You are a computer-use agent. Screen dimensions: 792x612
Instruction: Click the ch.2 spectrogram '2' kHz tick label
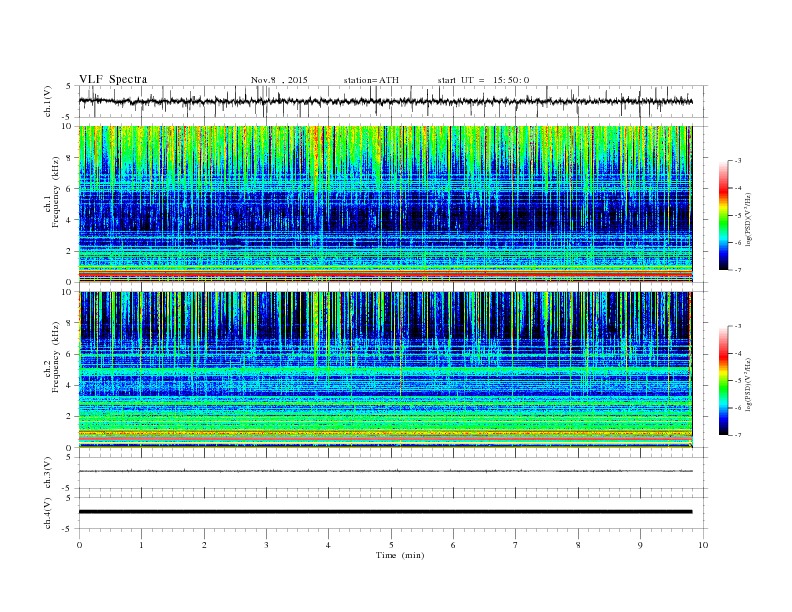point(69,417)
